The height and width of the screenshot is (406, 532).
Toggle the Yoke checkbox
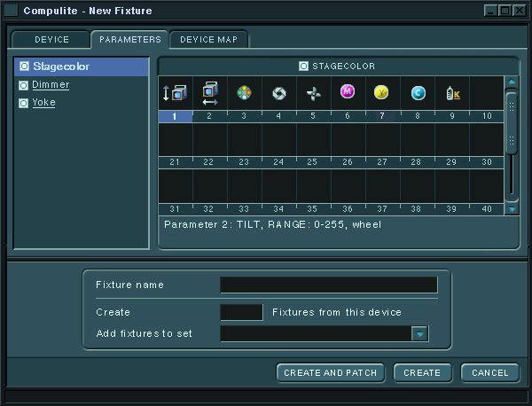pos(24,103)
